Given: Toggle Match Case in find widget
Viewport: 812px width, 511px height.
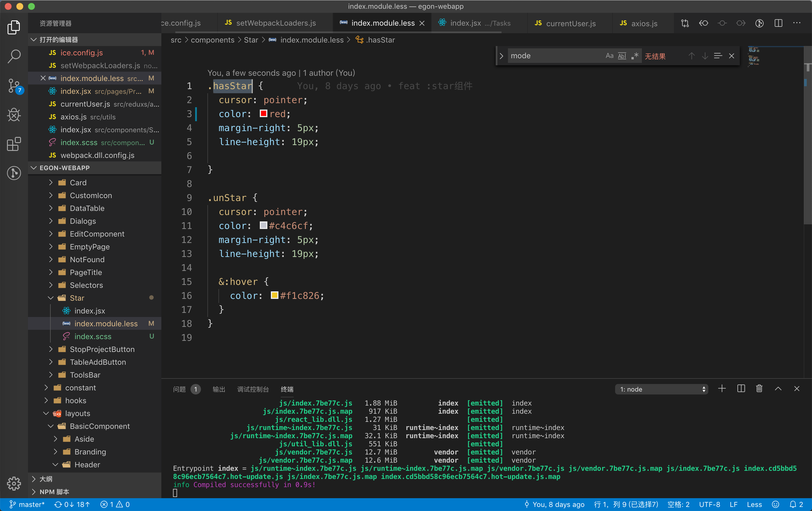Looking at the screenshot, I should tap(609, 56).
